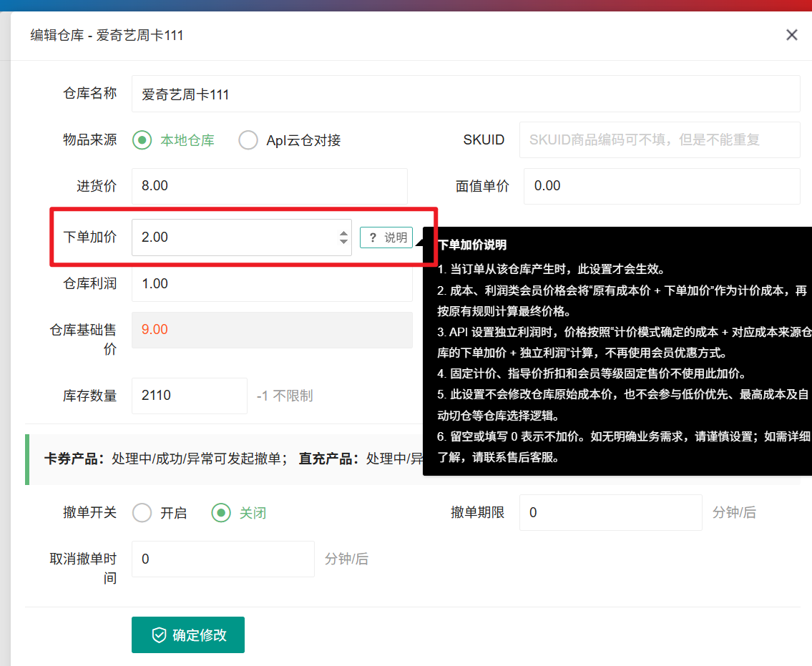Click the 仓库基础售价 field showing 9.00
812x666 pixels.
[x=272, y=329]
